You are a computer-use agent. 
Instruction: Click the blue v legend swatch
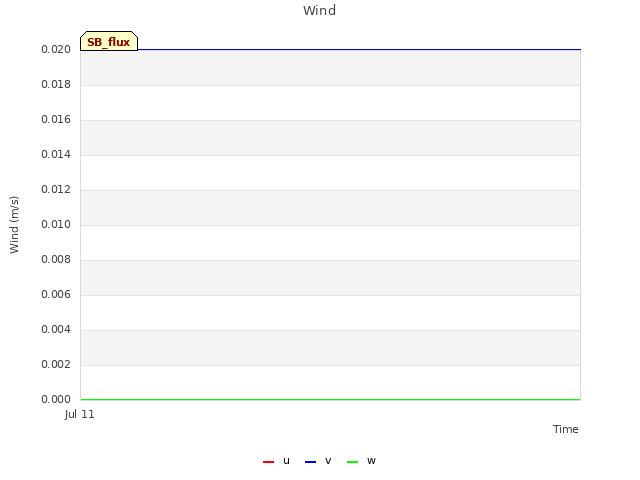tap(310, 462)
